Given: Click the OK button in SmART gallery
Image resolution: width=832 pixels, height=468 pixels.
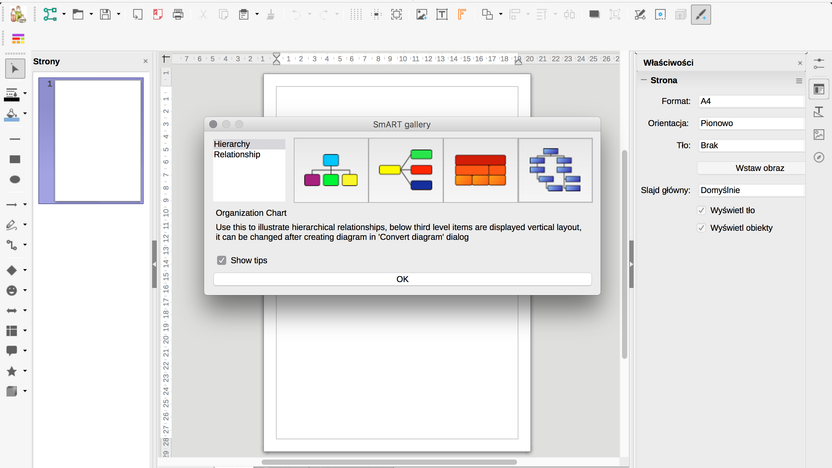Looking at the screenshot, I should tap(402, 279).
